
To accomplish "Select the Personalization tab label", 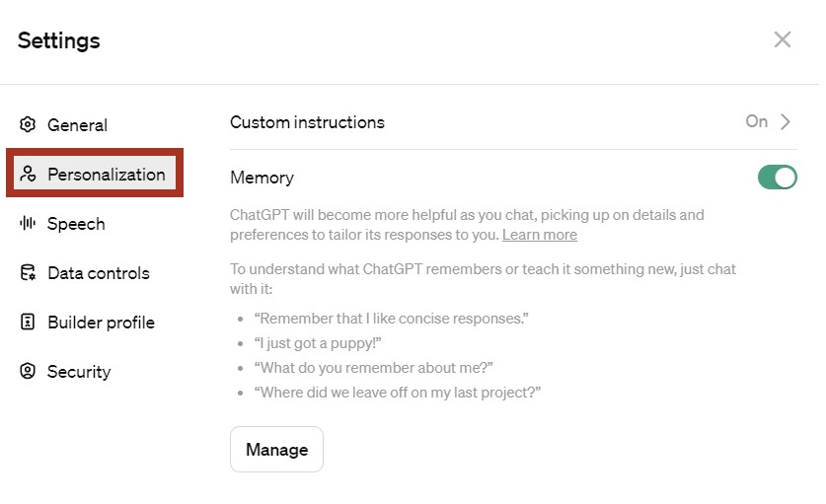I will [x=107, y=175].
